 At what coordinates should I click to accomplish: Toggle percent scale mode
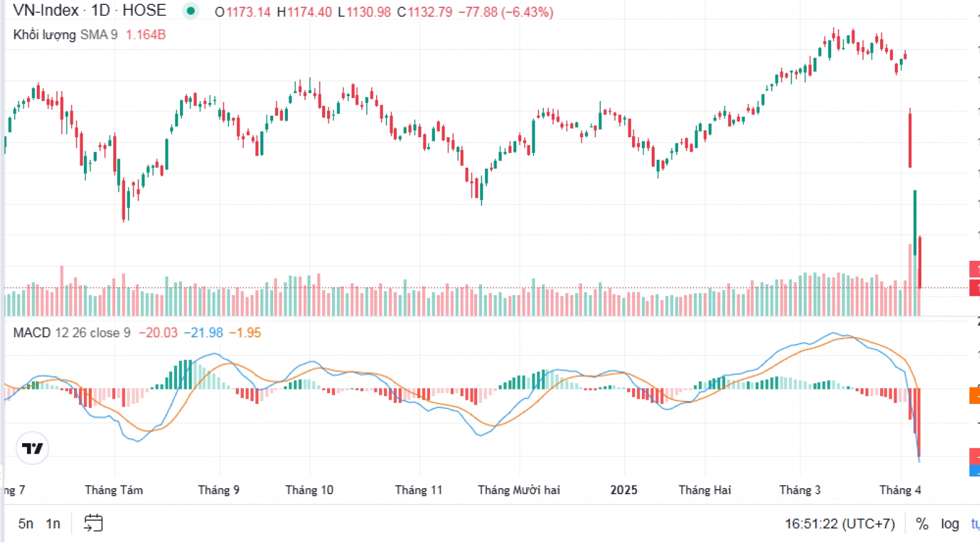pyautogui.click(x=922, y=524)
